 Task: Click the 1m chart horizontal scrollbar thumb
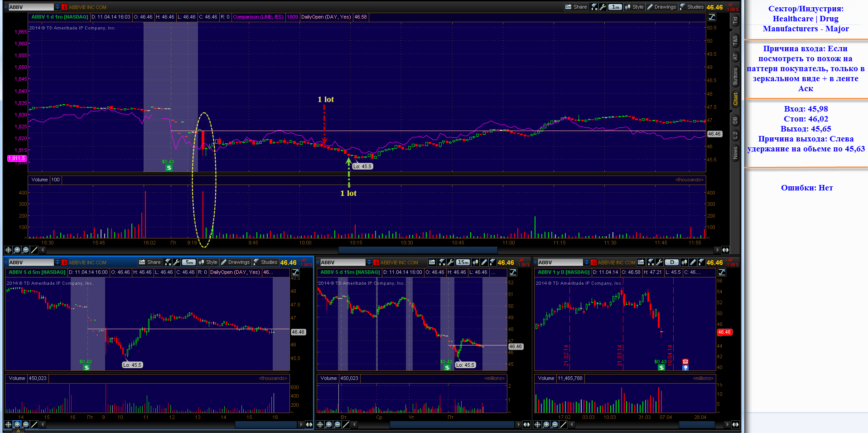click(x=418, y=250)
